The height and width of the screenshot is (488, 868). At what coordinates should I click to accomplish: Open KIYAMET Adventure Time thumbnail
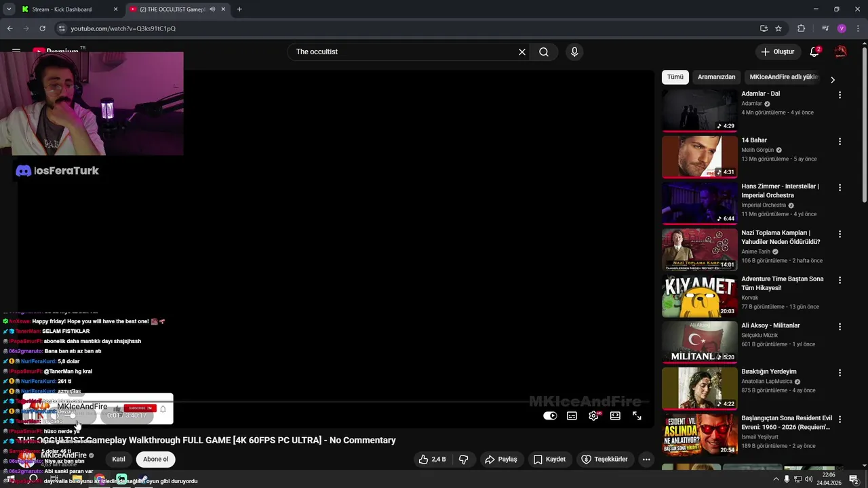point(699,296)
